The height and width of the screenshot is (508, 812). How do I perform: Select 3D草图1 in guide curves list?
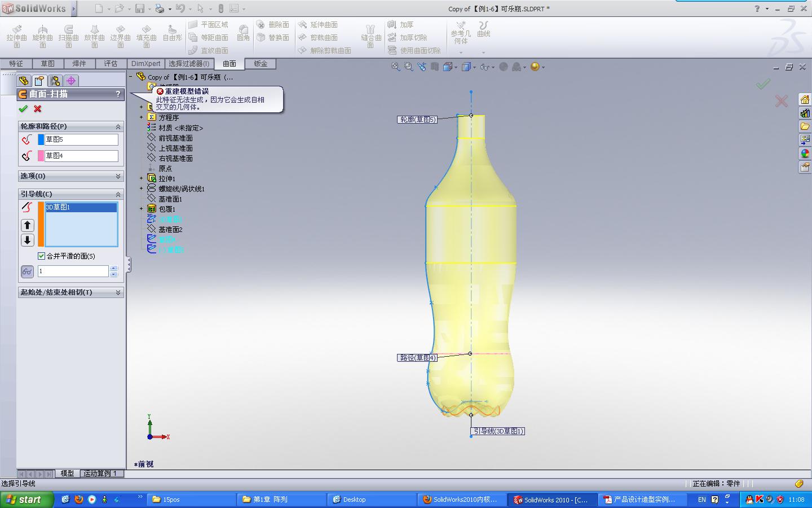click(x=81, y=207)
